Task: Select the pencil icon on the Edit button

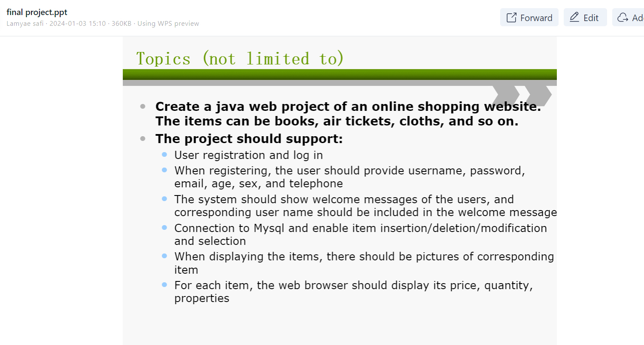Action: pos(574,17)
